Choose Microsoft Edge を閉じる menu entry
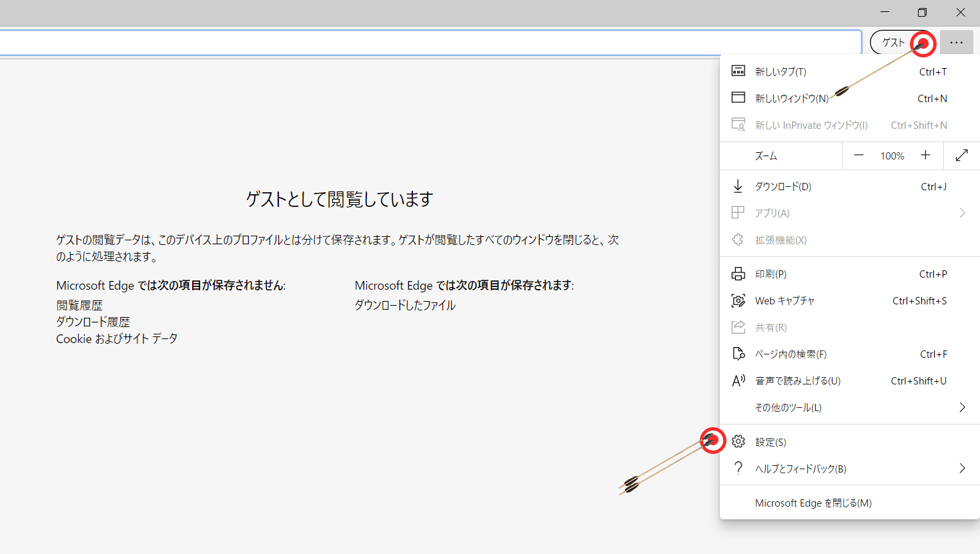 point(813,503)
